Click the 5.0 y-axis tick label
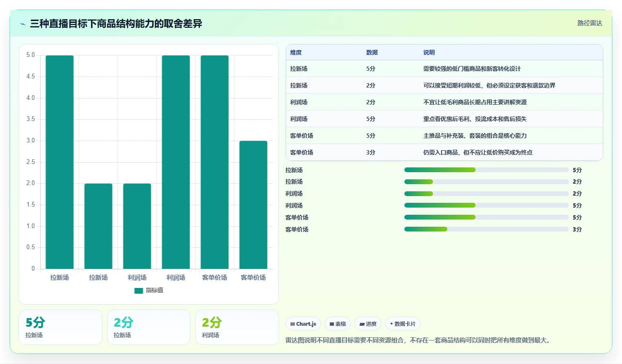 (x=31, y=55)
